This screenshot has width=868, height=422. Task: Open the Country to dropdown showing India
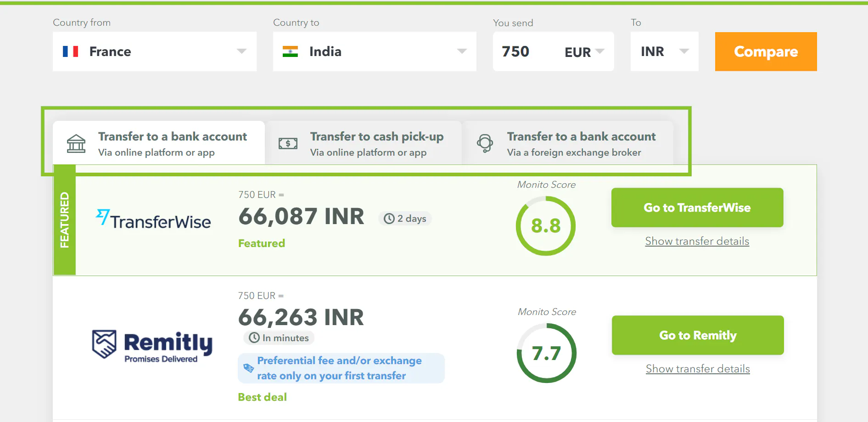pyautogui.click(x=375, y=51)
